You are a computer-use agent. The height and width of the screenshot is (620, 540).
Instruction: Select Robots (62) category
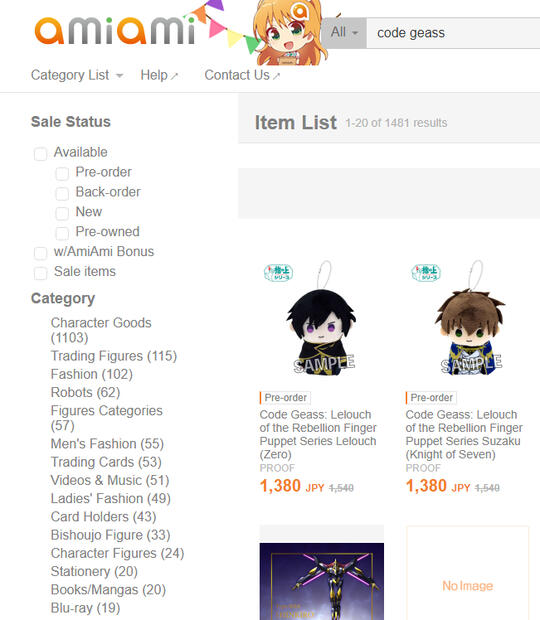coord(85,392)
